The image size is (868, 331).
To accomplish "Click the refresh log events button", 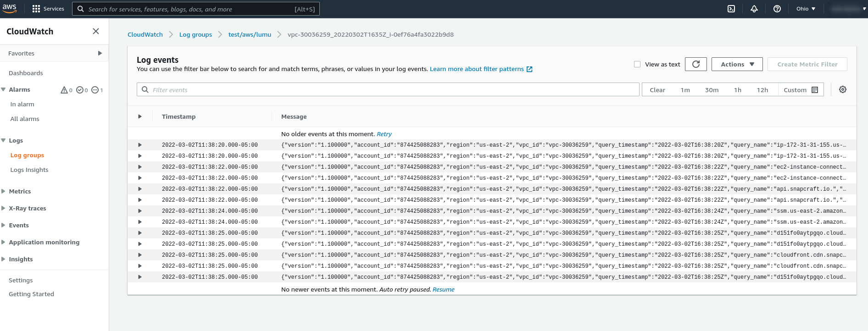I will tap(696, 64).
